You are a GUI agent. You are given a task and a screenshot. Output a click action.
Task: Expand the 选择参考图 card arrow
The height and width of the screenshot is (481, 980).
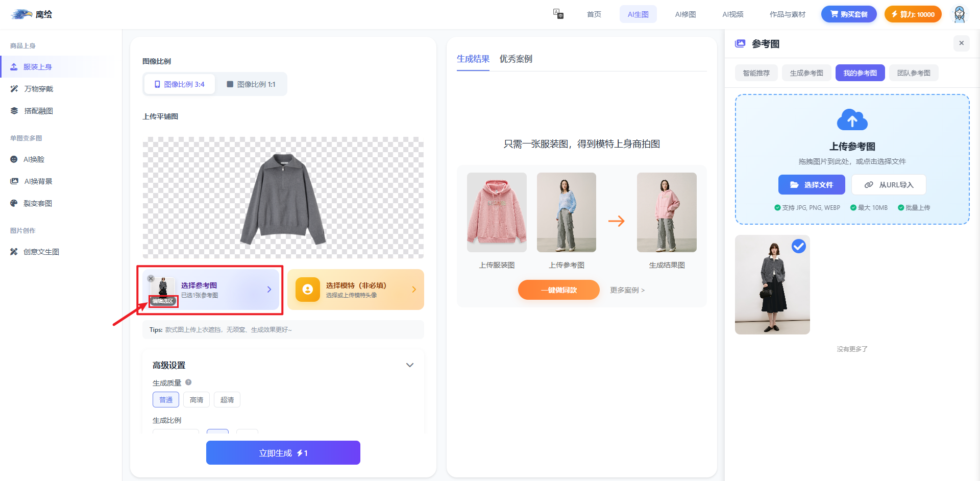click(269, 290)
